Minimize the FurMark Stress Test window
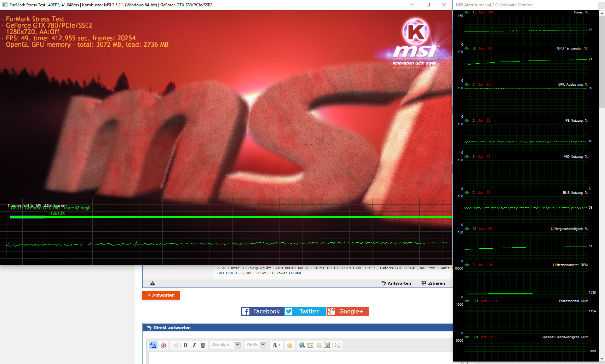 point(412,5)
